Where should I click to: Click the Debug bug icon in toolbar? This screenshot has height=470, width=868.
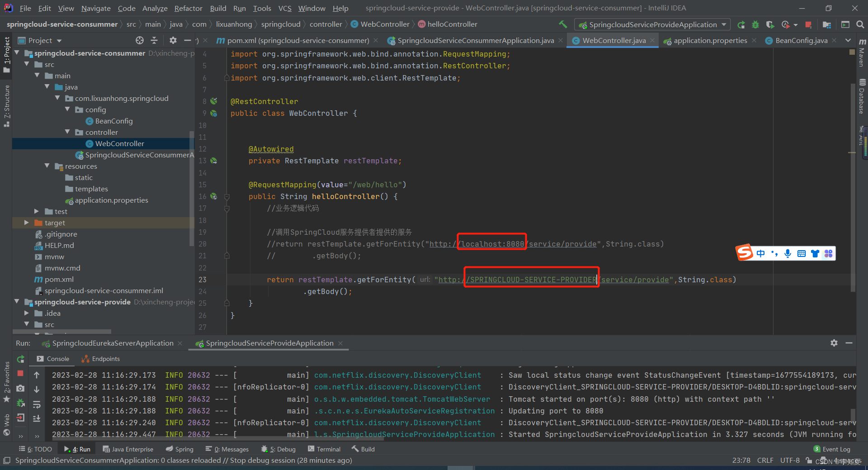coord(755,24)
